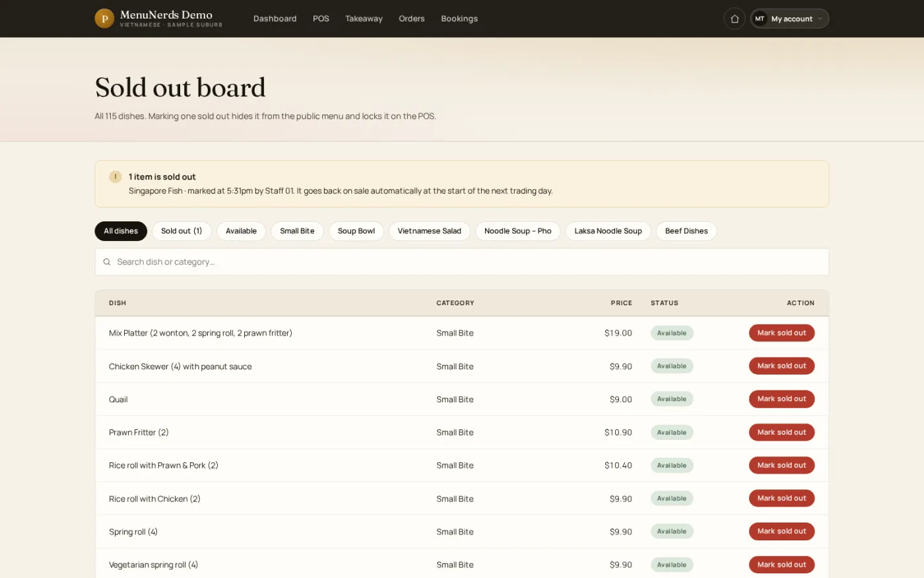This screenshot has width=924, height=578.
Task: Filter by Noodle Soup - Pho
Action: coord(518,231)
